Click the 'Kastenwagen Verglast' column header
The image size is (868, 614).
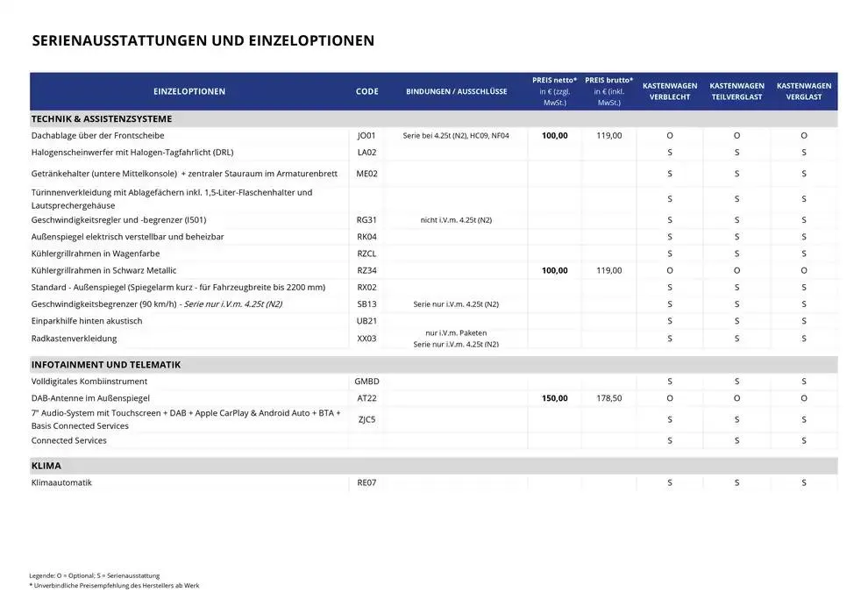click(x=804, y=91)
